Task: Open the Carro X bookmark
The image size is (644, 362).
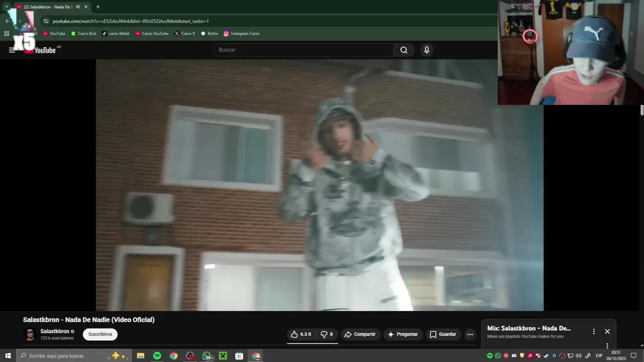Action: pyautogui.click(x=185, y=34)
